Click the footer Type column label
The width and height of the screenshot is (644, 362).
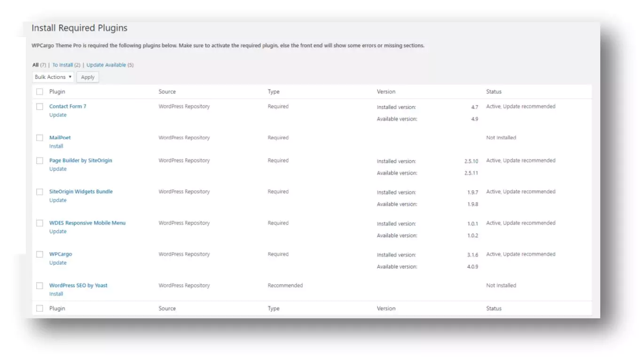click(x=274, y=308)
